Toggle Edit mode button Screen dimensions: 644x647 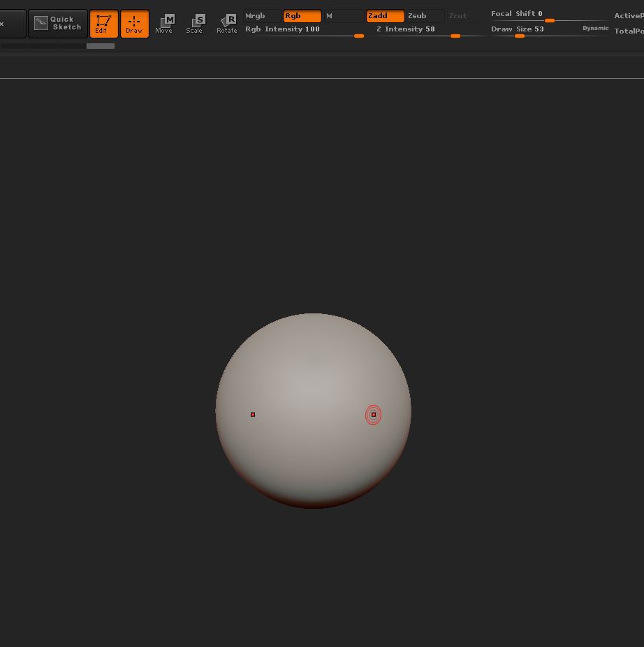[x=103, y=24]
